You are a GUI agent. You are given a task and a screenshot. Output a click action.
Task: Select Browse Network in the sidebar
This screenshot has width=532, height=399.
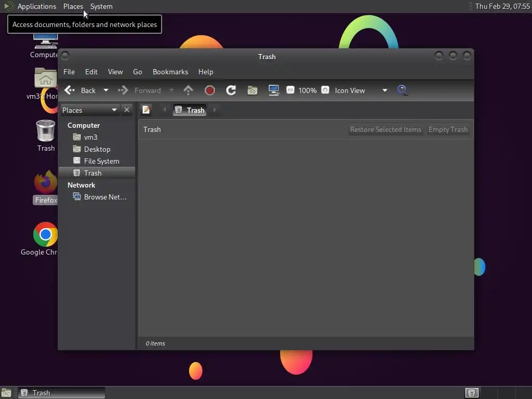[97, 197]
